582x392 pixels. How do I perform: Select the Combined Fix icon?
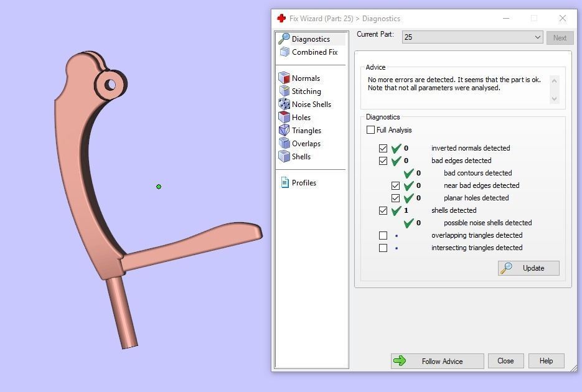284,52
